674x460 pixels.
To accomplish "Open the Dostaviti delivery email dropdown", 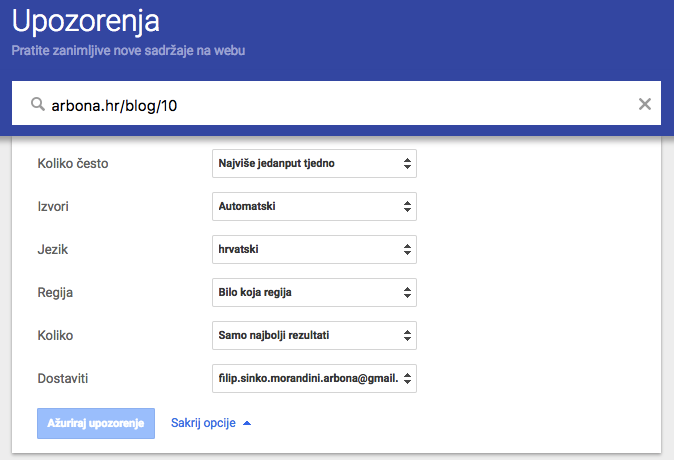I will pyautogui.click(x=314, y=378).
